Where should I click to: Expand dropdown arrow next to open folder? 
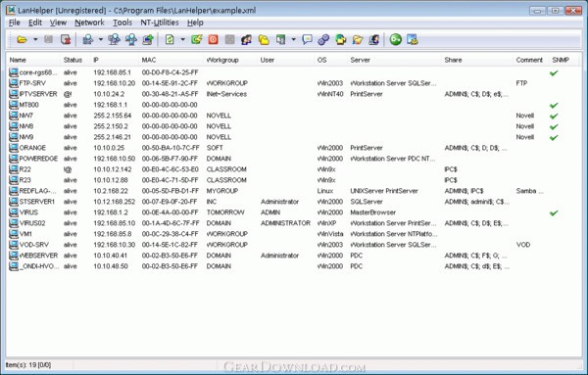pos(35,39)
